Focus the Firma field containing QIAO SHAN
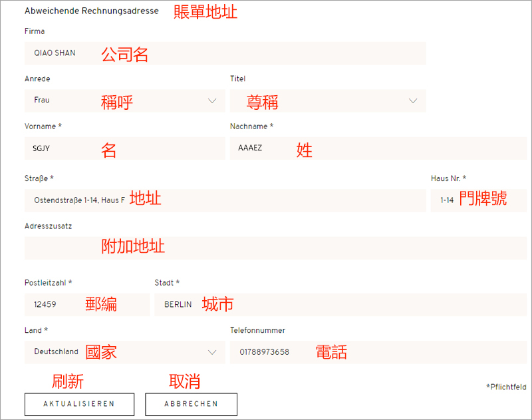The image size is (532, 420). coord(225,53)
